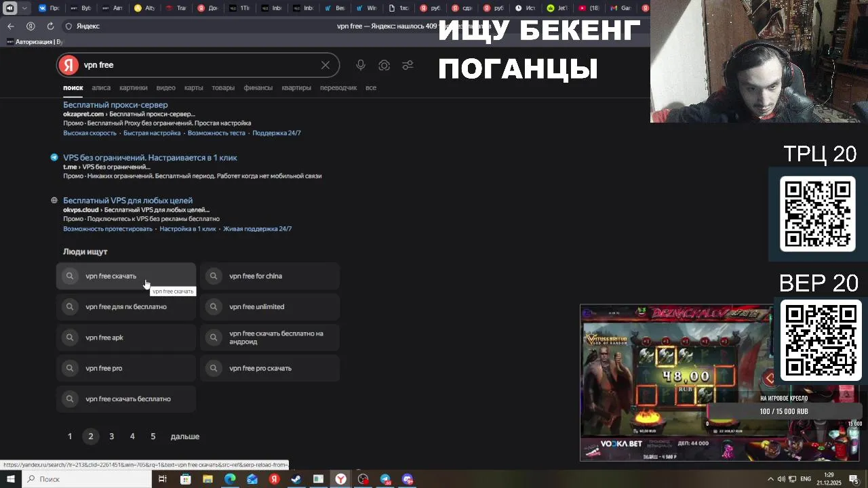The height and width of the screenshot is (488, 868).
Task: Open 'Настройка в 1 клик' sitelink
Action: [188, 229]
